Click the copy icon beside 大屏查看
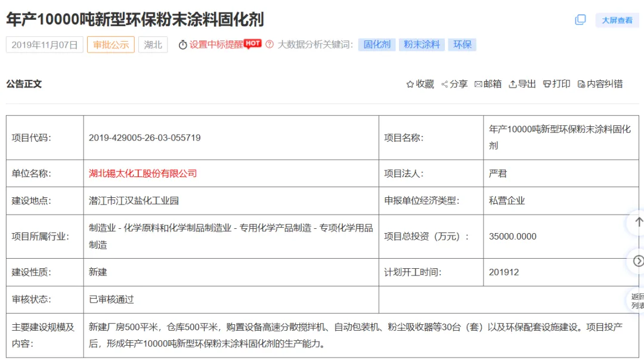 click(580, 20)
